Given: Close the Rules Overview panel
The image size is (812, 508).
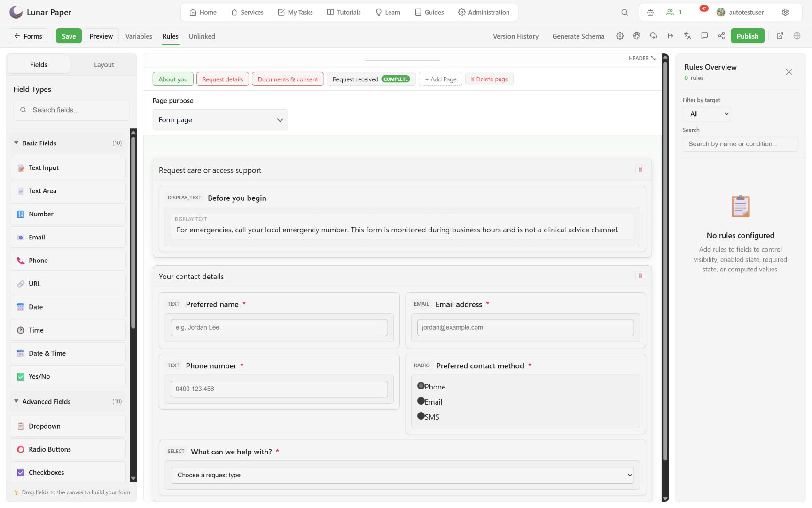Looking at the screenshot, I should pyautogui.click(x=789, y=72).
